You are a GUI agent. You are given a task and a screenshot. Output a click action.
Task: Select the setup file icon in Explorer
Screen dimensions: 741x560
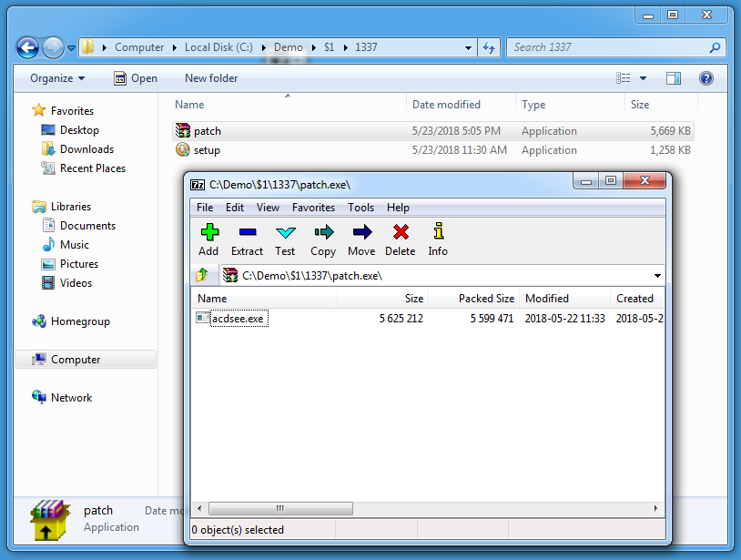coord(182,150)
